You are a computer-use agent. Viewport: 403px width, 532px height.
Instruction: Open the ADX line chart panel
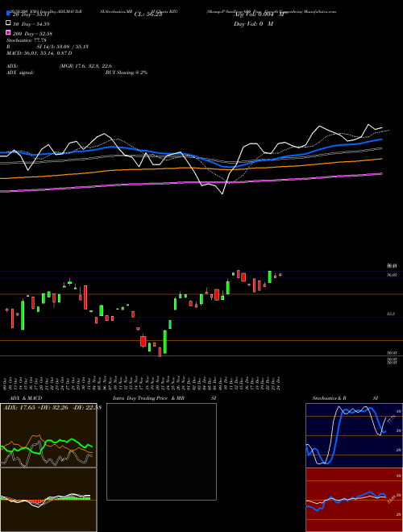click(48, 435)
